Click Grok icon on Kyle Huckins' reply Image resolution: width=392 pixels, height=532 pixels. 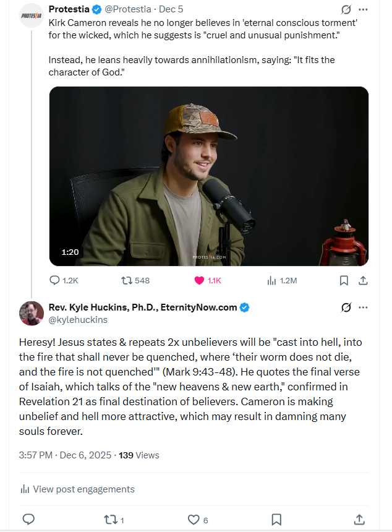347,307
